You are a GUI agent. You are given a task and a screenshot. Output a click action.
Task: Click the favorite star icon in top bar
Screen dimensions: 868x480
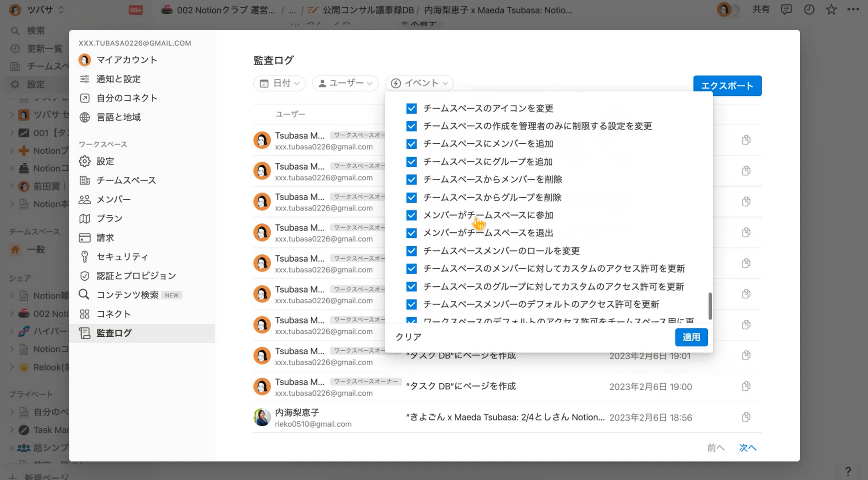tap(831, 10)
